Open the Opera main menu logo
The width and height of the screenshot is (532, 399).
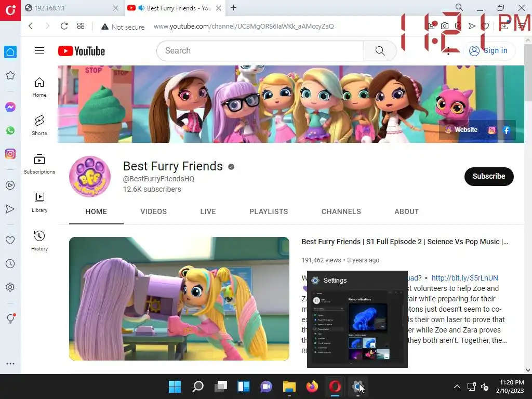pos(10,10)
